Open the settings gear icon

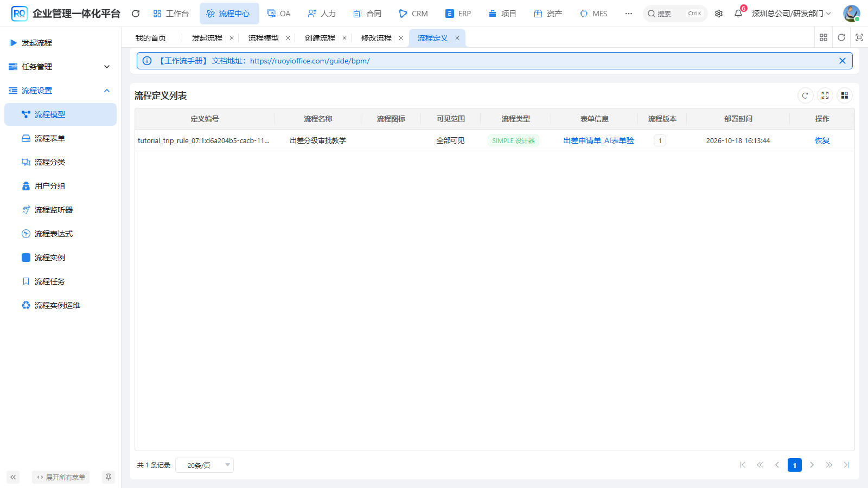(719, 14)
